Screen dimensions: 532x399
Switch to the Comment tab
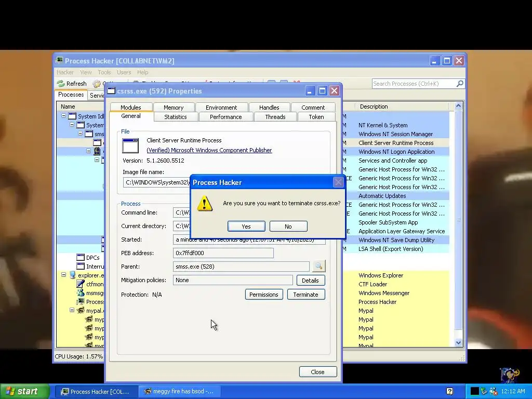click(x=313, y=107)
